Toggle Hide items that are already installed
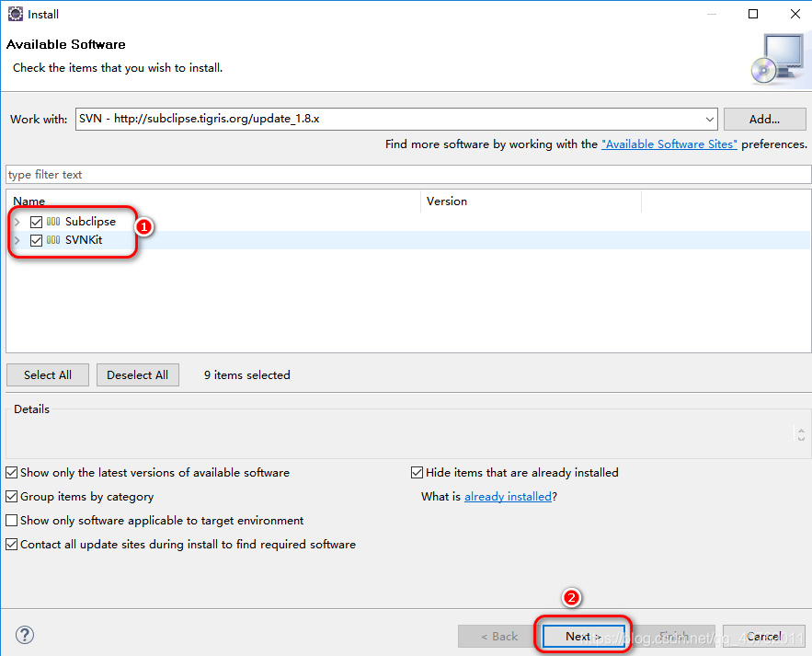812x656 pixels. click(417, 473)
